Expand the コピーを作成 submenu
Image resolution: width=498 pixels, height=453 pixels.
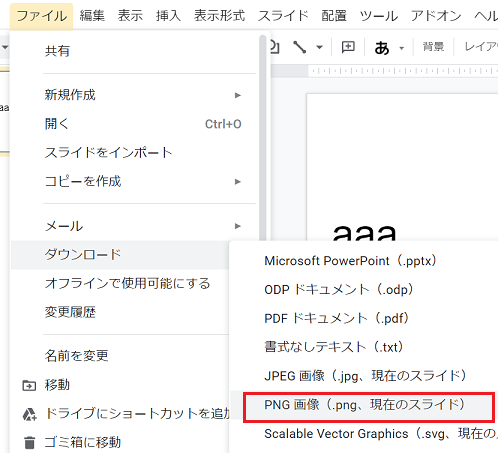tap(135, 181)
